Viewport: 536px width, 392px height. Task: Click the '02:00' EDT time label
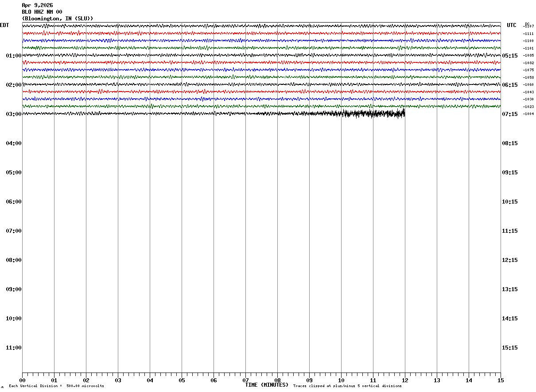click(x=14, y=85)
